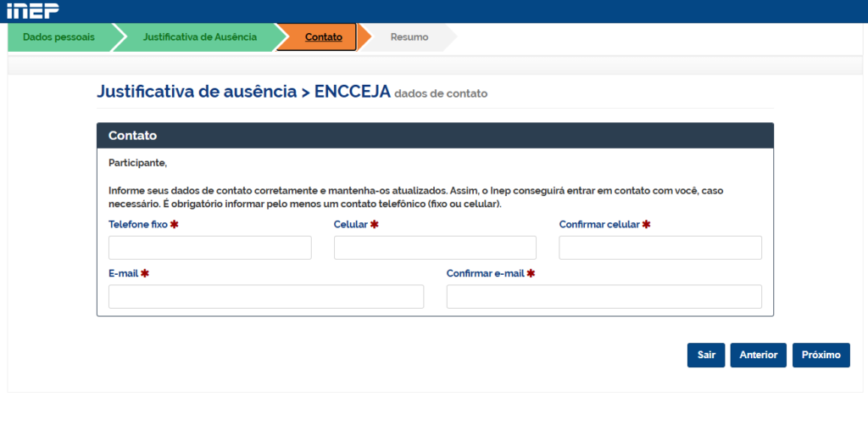The width and height of the screenshot is (868, 437).
Task: Click the red asterisk beside E-mail label
Action: pyautogui.click(x=145, y=273)
